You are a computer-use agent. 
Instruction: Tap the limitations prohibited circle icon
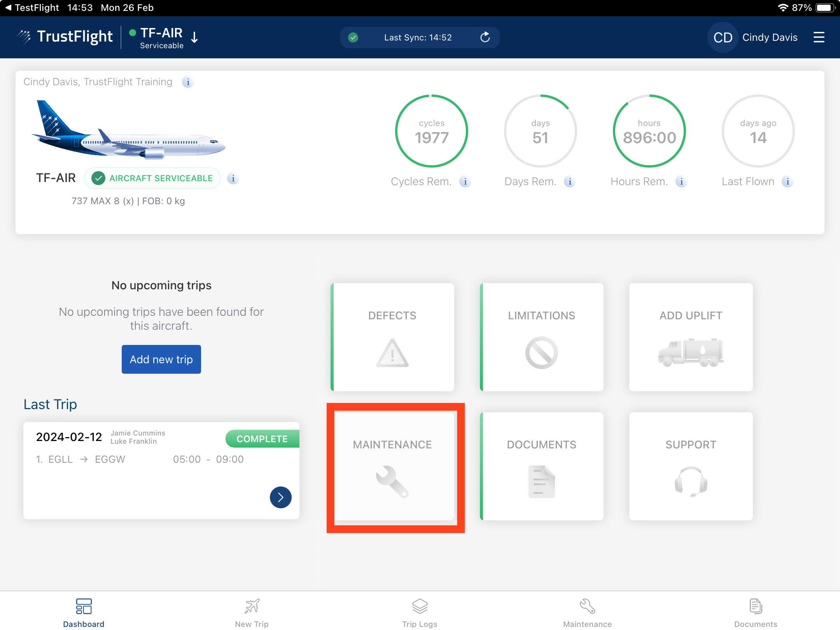[542, 353]
